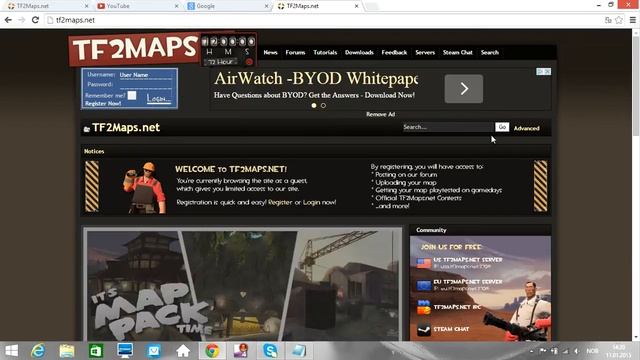The width and height of the screenshot is (640, 360).
Task: Open the Advanced search link
Action: (x=527, y=128)
